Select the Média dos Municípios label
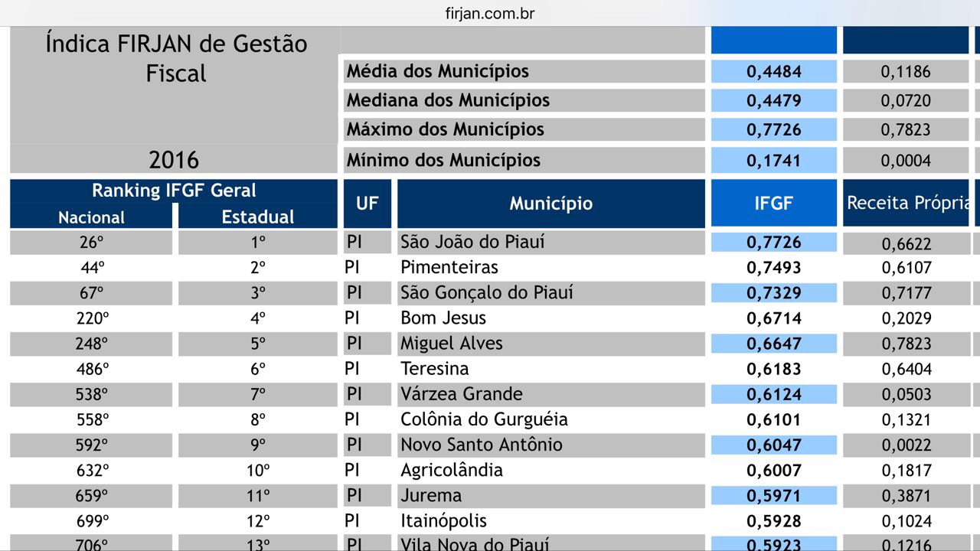980x551 pixels. 438,72
